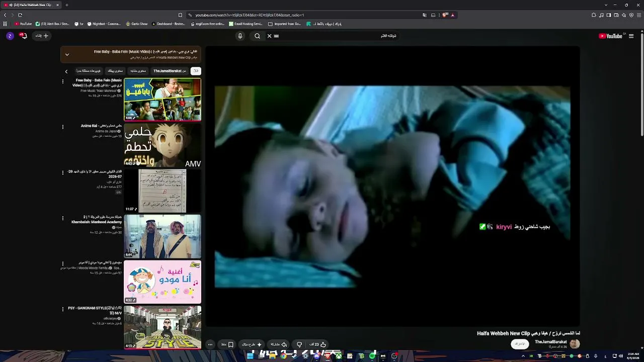644x362 pixels.
Task: Open the browser extensions puzzle icon
Action: (x=594, y=15)
